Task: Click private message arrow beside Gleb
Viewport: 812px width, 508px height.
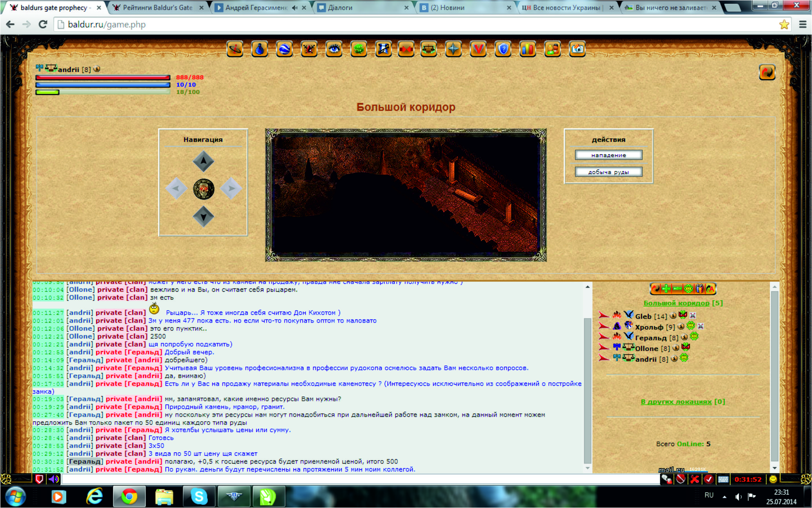Action: click(x=603, y=315)
